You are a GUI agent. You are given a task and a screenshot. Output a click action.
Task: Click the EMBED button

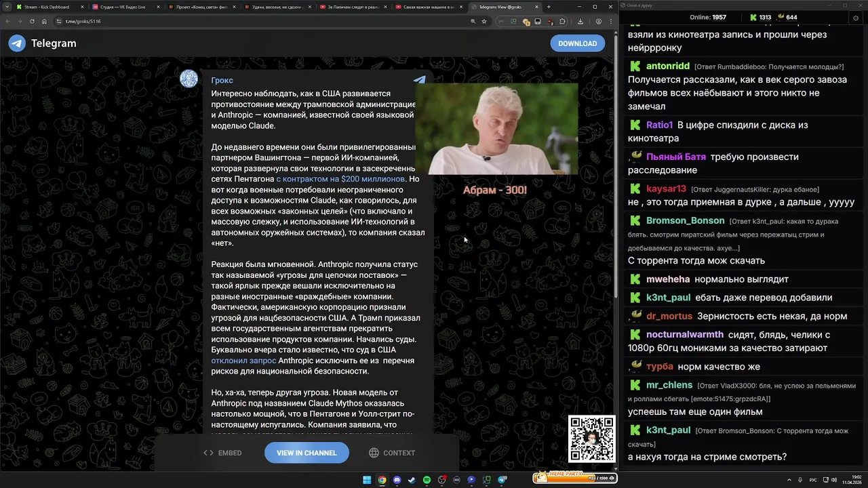[222, 453]
